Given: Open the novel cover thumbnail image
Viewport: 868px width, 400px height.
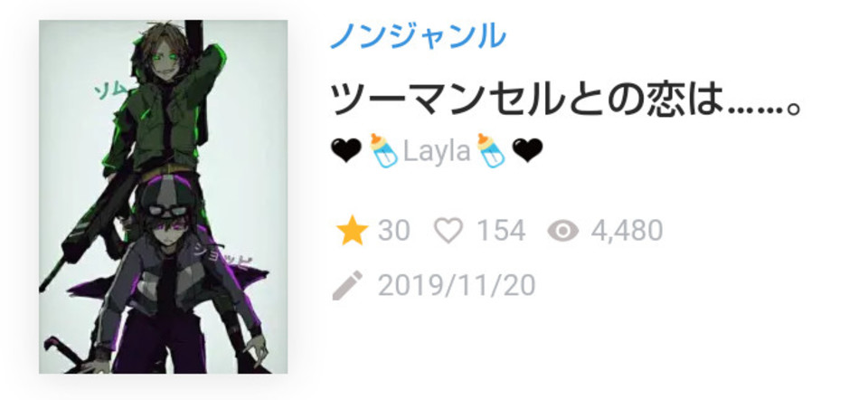Looking at the screenshot, I should (x=164, y=196).
